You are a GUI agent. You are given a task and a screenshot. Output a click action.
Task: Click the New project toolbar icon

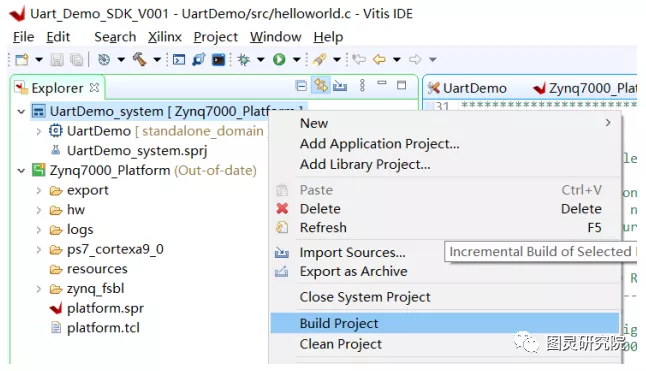(x=21, y=60)
